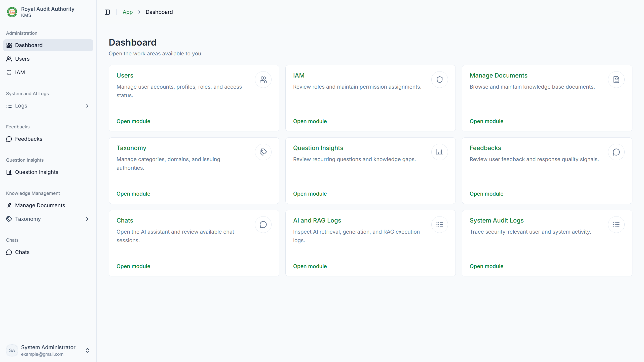Expand the Logs submenu chevron

coord(87,106)
